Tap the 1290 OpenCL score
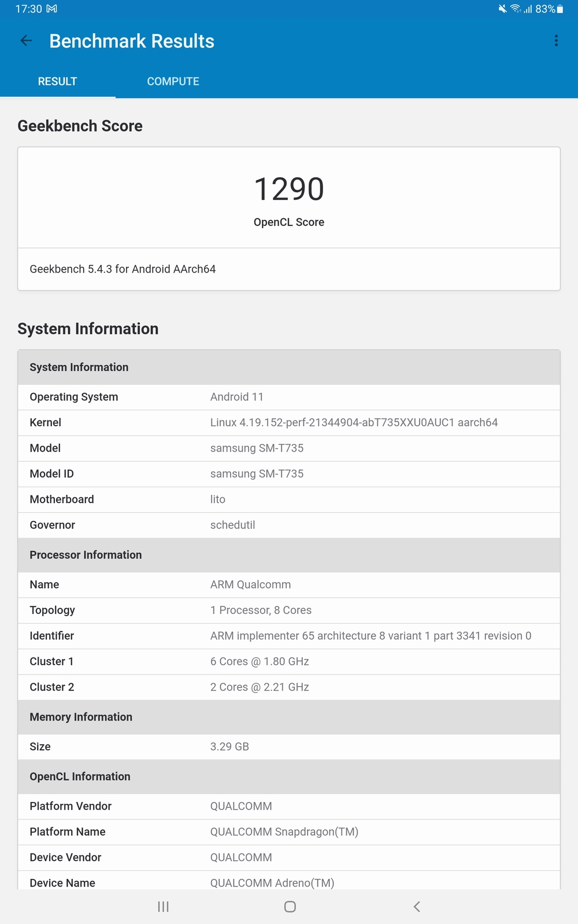578x924 pixels. pos(289,189)
